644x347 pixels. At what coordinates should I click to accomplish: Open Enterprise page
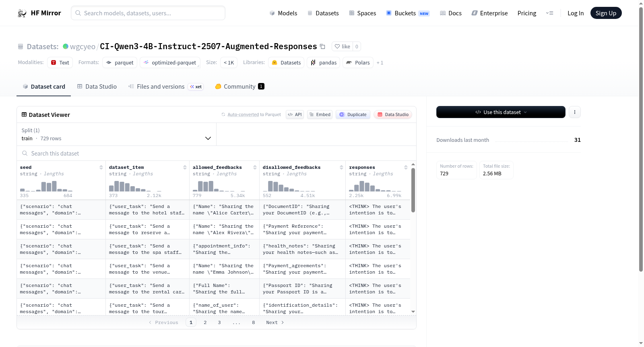pos(489,13)
